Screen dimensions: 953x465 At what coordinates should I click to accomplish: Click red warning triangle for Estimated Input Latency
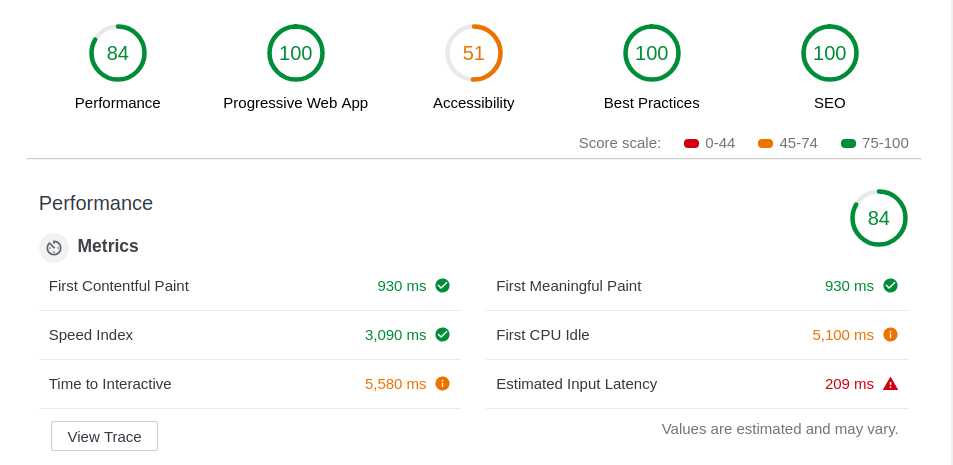pyautogui.click(x=890, y=384)
